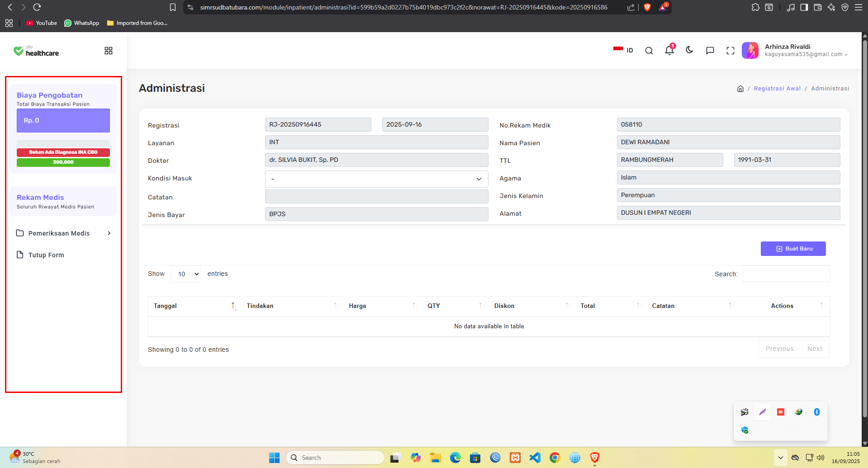The width and height of the screenshot is (868, 468).
Task: Sort table by Total column
Action: tap(611, 306)
